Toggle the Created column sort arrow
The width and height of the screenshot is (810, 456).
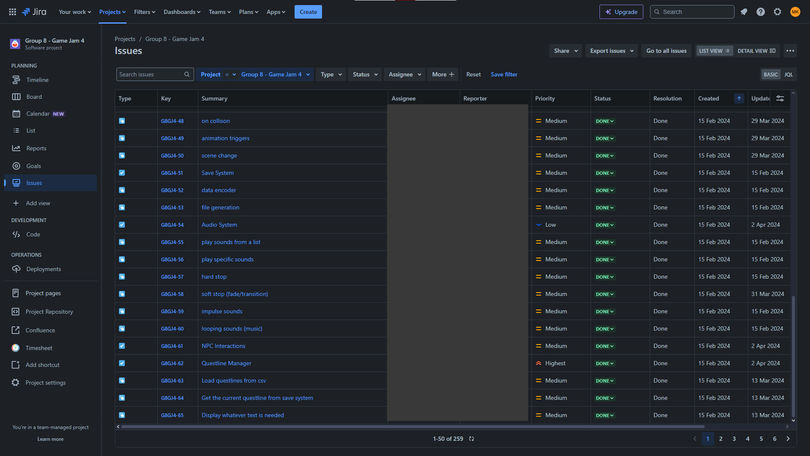[739, 98]
